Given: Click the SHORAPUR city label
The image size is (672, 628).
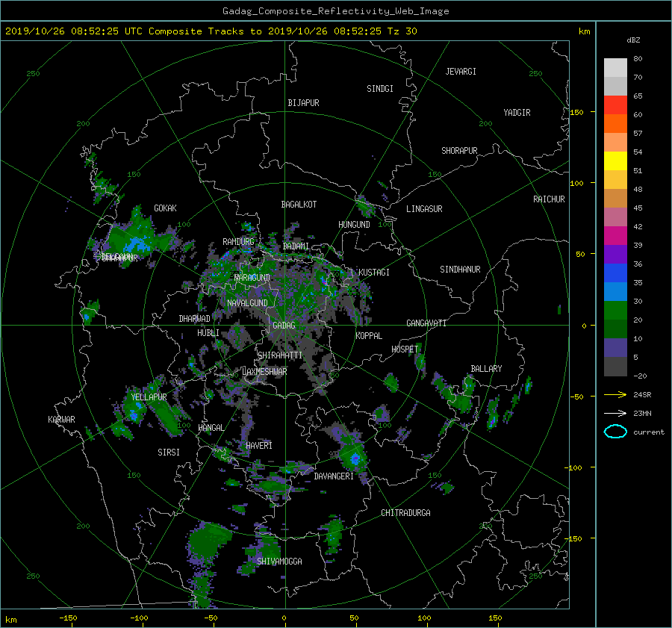Looking at the screenshot, I should 459,151.
